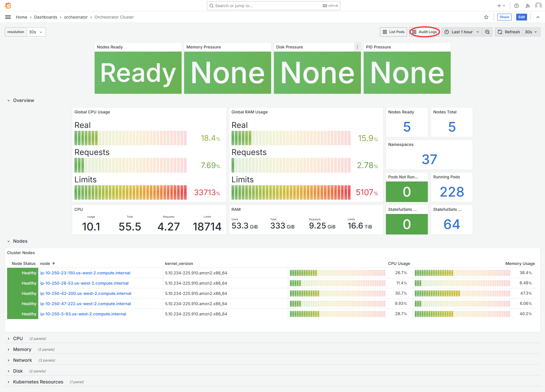
Task: Open the news feed icon
Action: pos(528,6)
